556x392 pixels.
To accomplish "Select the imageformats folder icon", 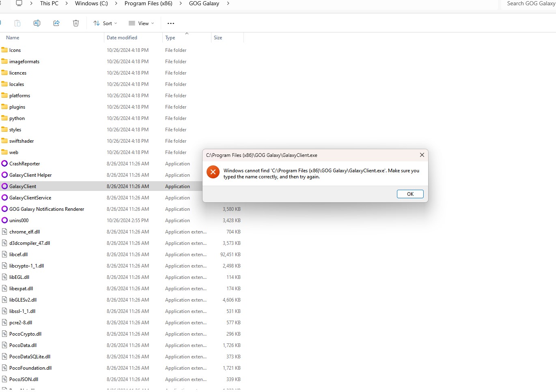I will (4, 61).
